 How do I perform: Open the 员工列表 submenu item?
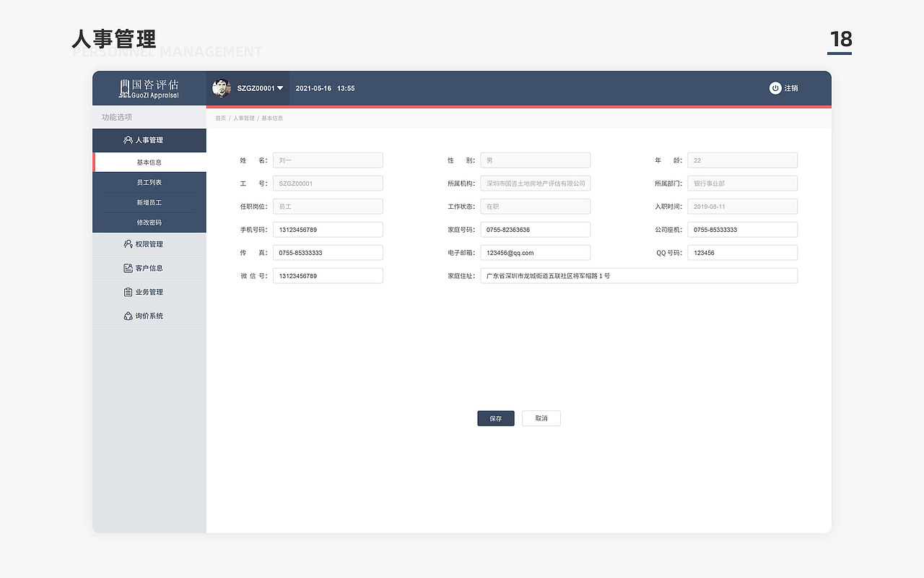[149, 183]
